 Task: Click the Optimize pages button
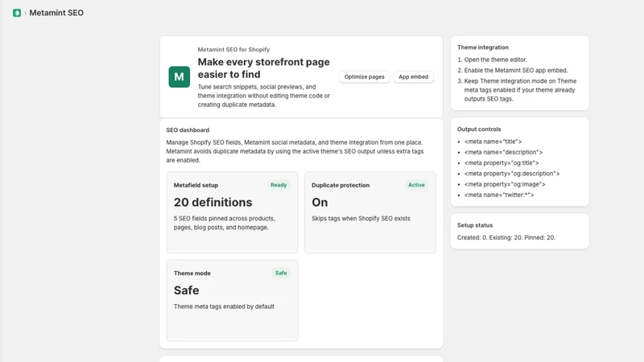[365, 76]
